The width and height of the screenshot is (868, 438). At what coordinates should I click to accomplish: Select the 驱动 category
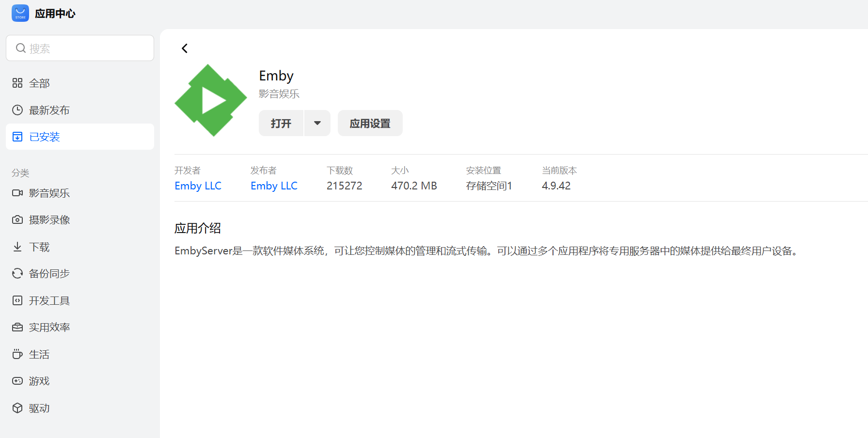pyautogui.click(x=80, y=408)
